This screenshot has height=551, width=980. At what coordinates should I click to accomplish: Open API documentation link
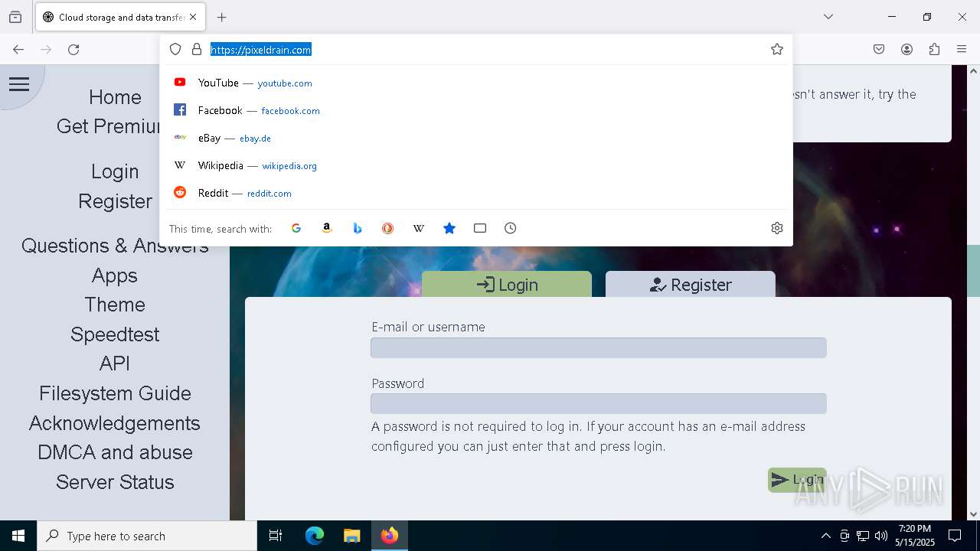click(115, 364)
